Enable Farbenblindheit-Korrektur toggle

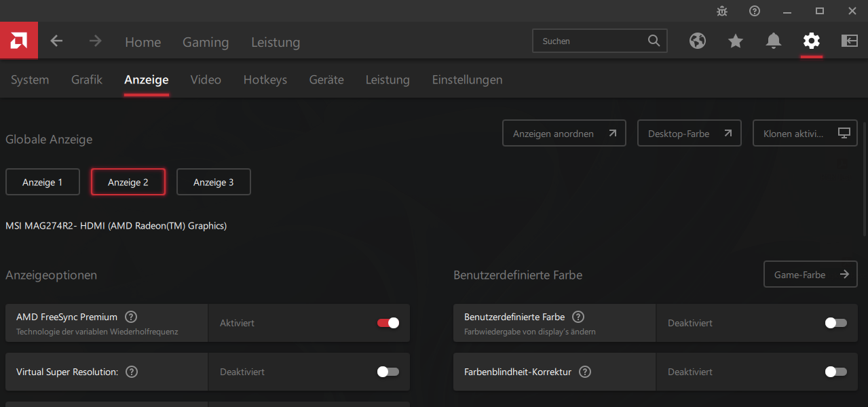click(836, 372)
